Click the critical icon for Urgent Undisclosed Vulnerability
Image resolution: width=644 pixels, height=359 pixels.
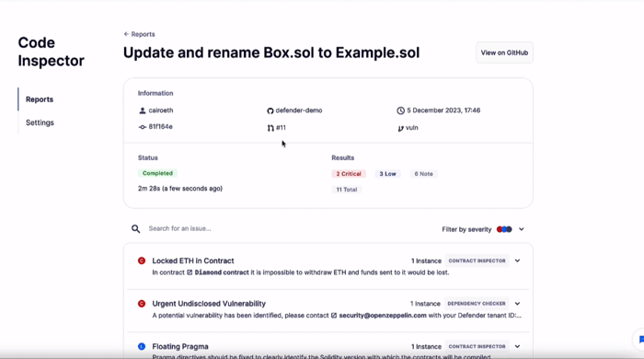point(142,304)
